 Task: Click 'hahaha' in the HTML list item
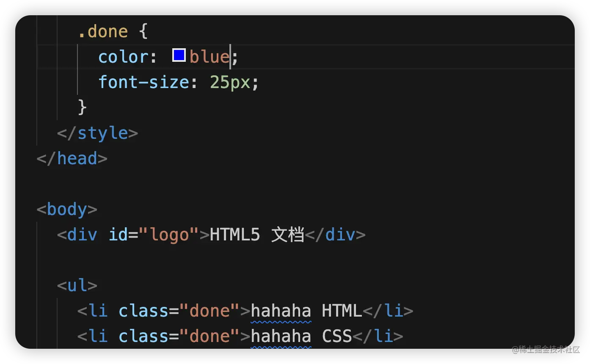click(281, 312)
